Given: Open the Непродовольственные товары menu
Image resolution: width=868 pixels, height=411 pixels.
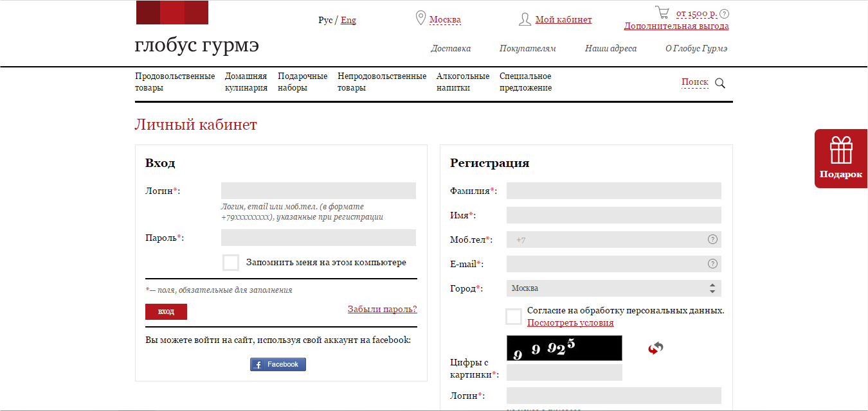Looking at the screenshot, I should (x=382, y=82).
